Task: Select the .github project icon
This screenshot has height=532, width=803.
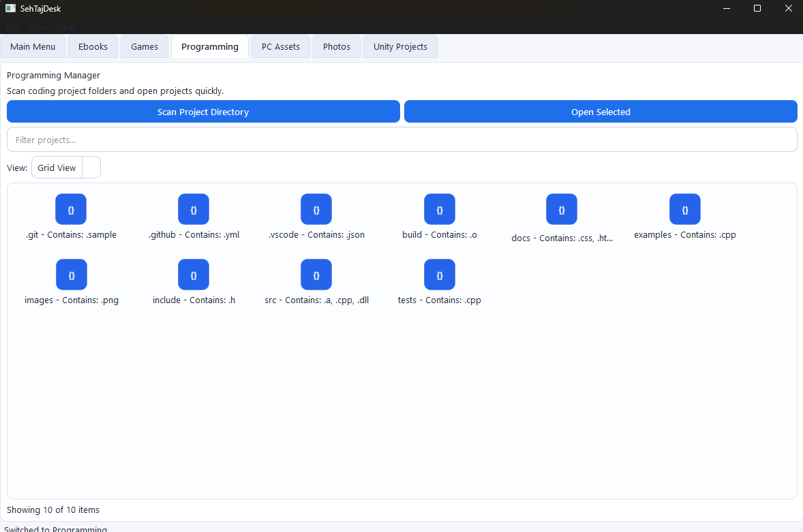Action: [x=194, y=209]
